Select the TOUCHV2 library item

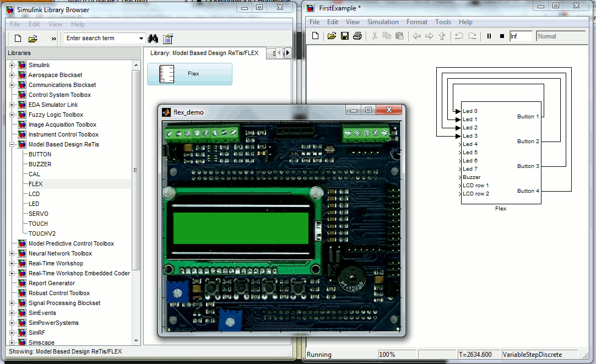42,233
